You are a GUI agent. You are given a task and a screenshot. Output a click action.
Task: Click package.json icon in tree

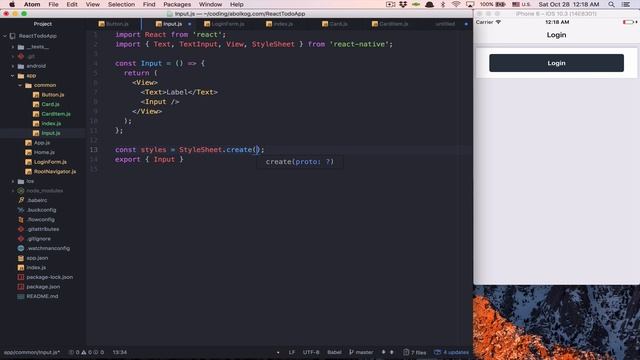[21, 287]
